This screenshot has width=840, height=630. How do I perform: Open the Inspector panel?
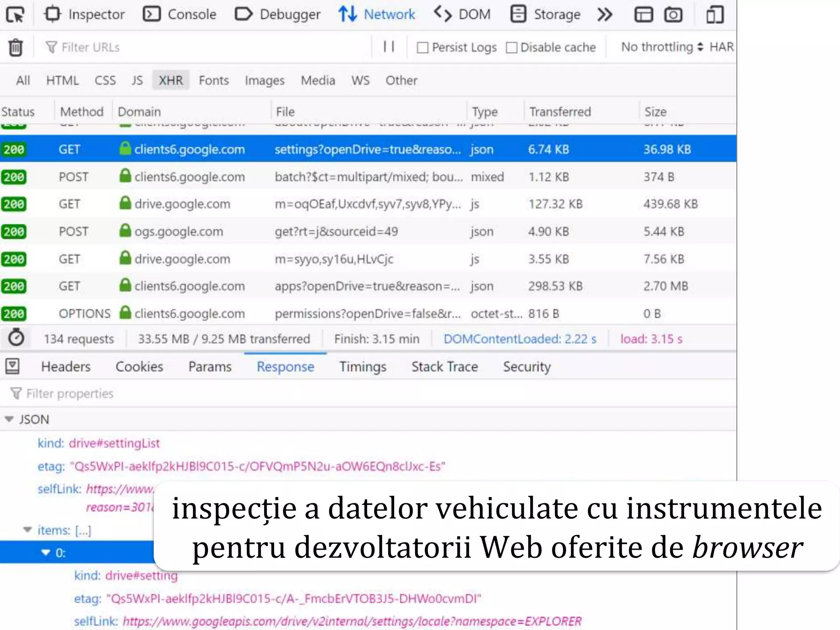pos(84,15)
